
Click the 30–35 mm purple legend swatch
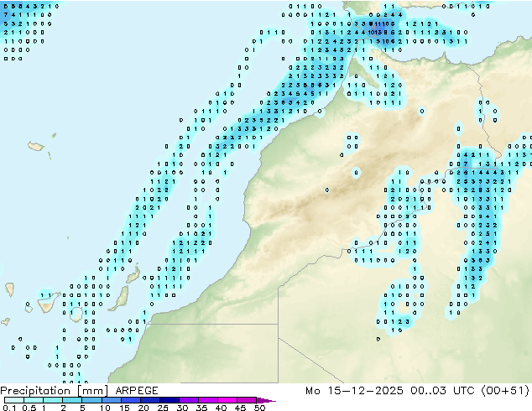188,400
